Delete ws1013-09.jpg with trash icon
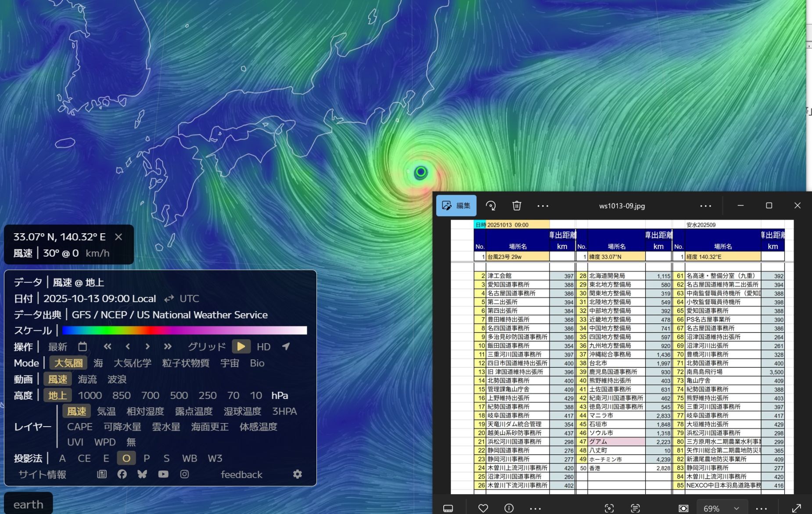This screenshot has height=514, width=812. [517, 206]
